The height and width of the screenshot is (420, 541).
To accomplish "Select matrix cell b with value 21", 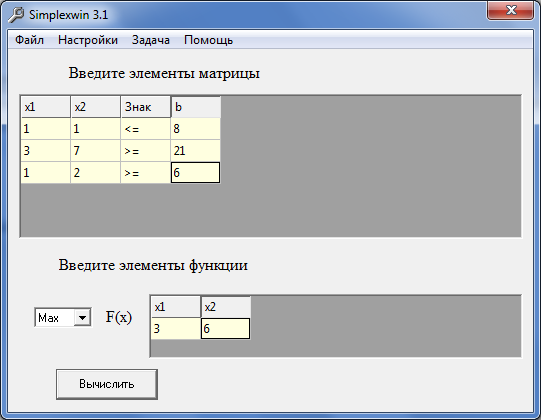I will (x=195, y=150).
